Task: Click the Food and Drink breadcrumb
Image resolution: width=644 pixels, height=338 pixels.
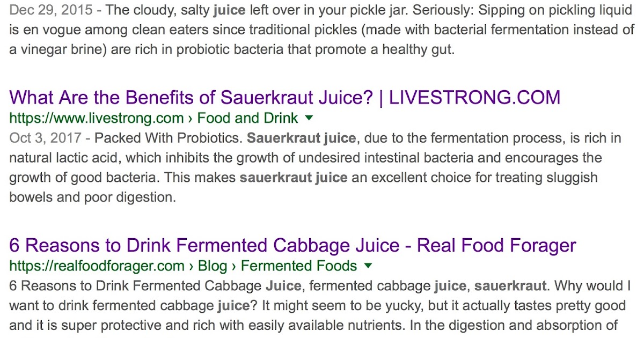Action: point(247,118)
